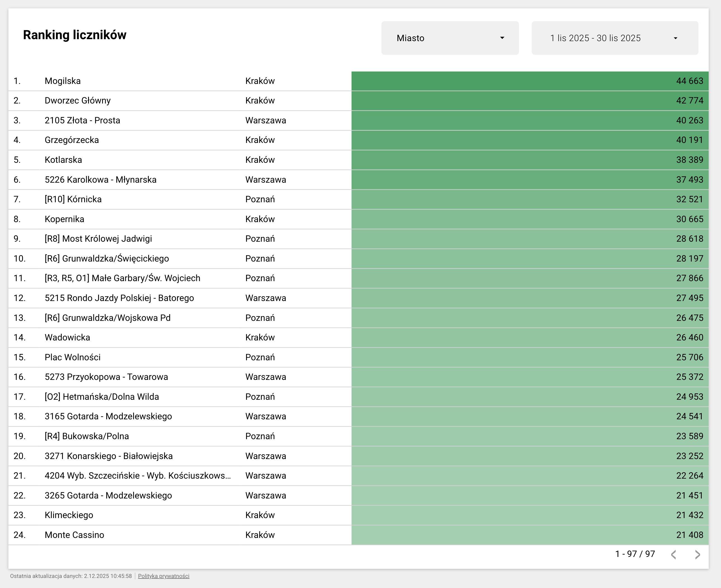
Task: Click the Miasto dropdown arrow
Action: pos(502,38)
